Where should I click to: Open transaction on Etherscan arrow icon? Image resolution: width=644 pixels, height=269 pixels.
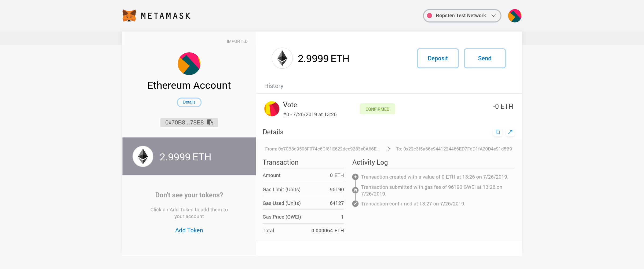coord(510,132)
